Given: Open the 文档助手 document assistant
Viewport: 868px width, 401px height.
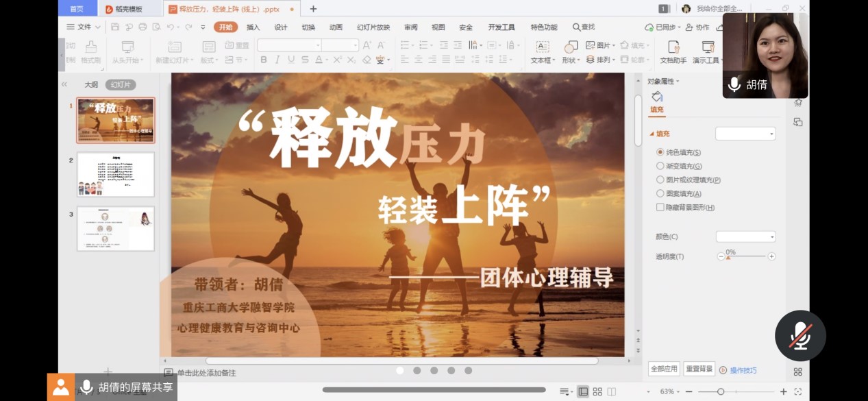Looking at the screenshot, I should 673,52.
